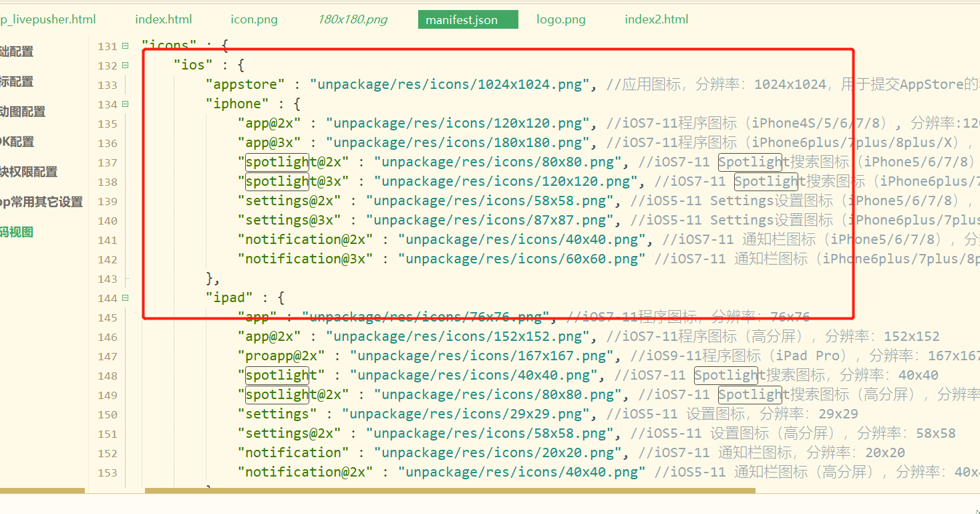Viewport: 980px width, 514px height.
Task: Fold the "ipad" section at line 144
Action: click(125, 298)
